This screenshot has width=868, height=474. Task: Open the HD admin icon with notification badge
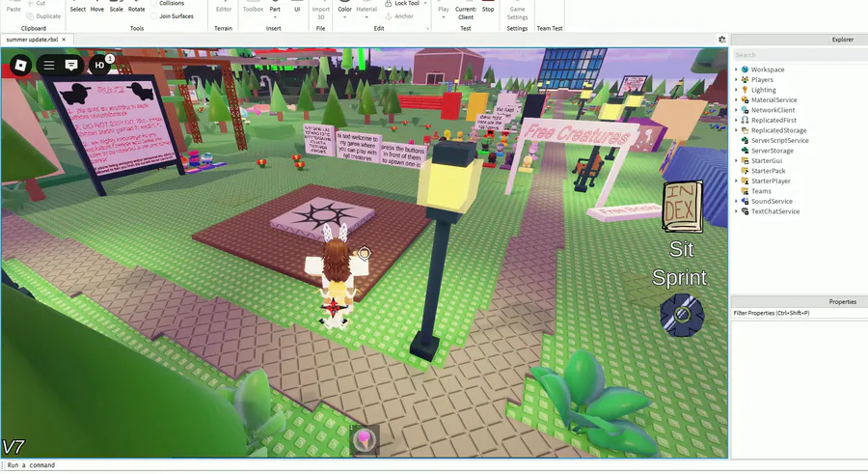point(100,65)
